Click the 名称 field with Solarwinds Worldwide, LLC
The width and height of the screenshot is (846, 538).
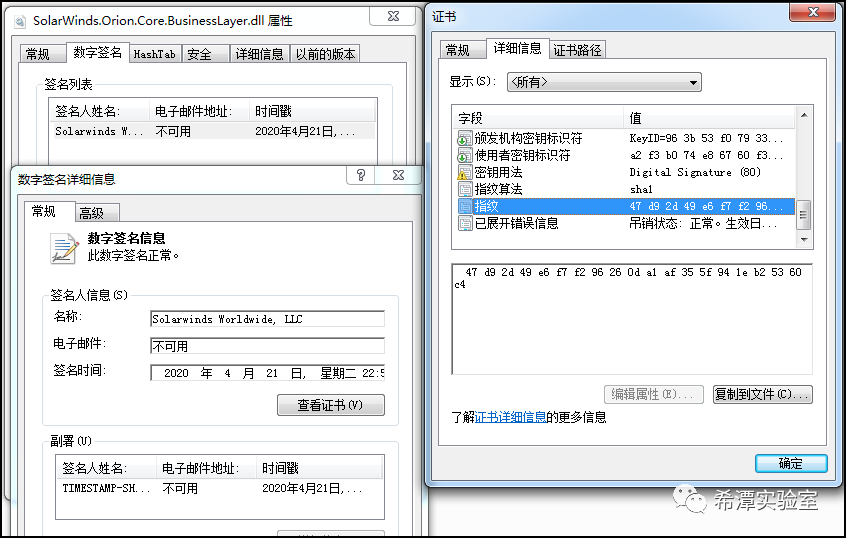click(x=268, y=319)
